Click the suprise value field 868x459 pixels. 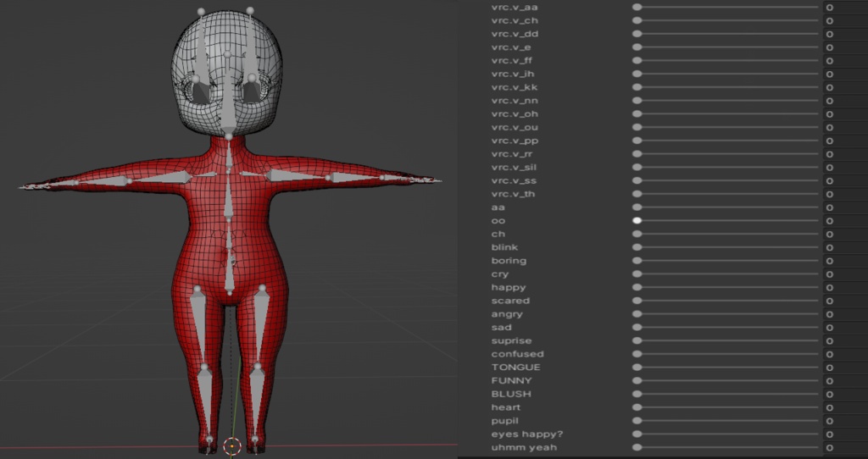click(845, 340)
